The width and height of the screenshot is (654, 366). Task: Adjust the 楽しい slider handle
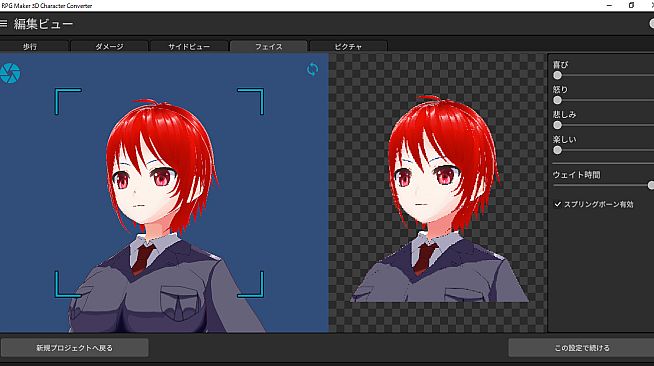click(557, 150)
